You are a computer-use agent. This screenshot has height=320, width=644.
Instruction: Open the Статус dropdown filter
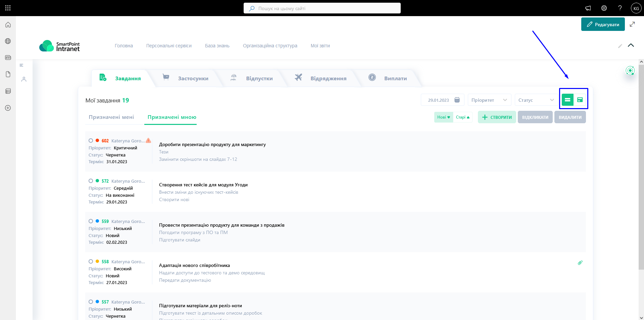[x=536, y=100]
